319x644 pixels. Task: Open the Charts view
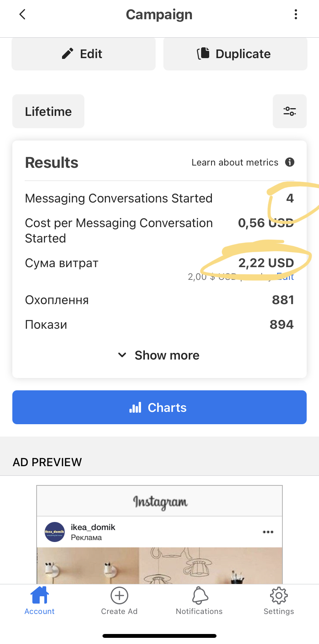pos(159,407)
